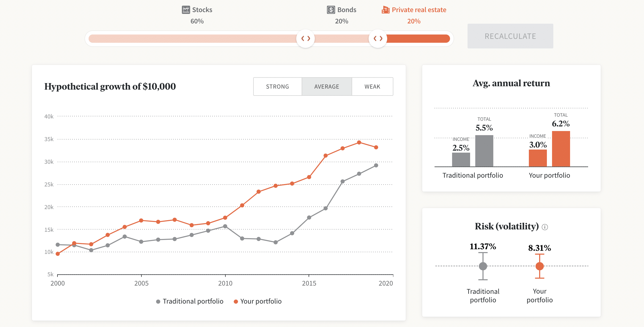Click the Avg. annual return heading
The width and height of the screenshot is (644, 327).
(511, 83)
